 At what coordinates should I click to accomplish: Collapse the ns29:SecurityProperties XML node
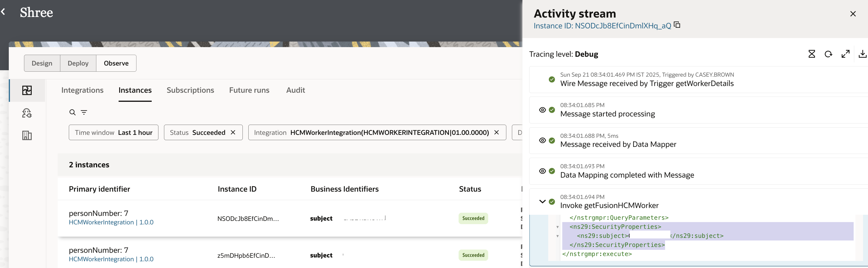click(557, 227)
